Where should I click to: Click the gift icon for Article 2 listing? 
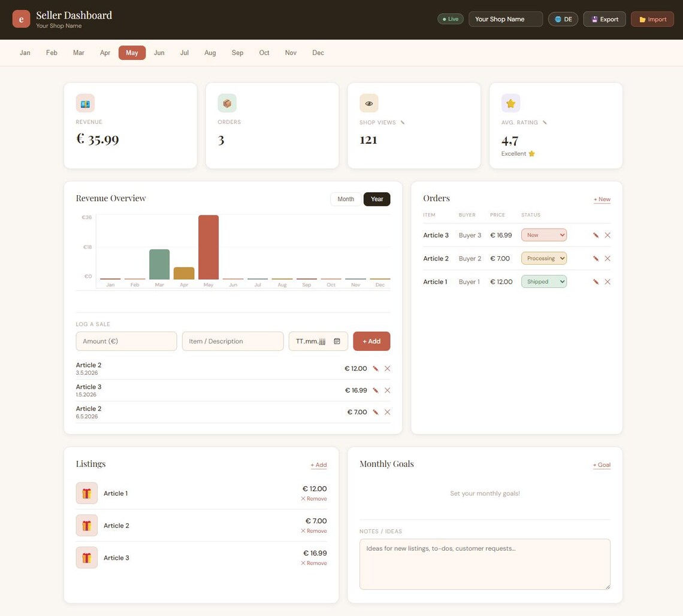(x=87, y=526)
